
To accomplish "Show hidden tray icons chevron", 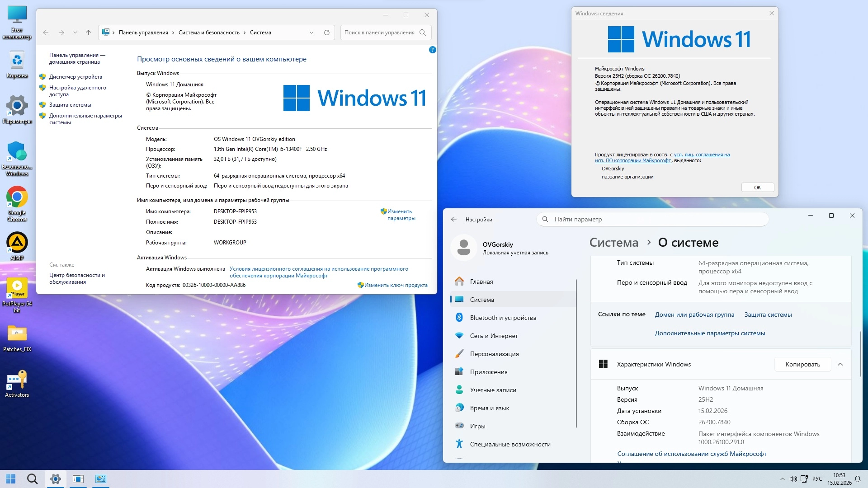I will (x=782, y=479).
